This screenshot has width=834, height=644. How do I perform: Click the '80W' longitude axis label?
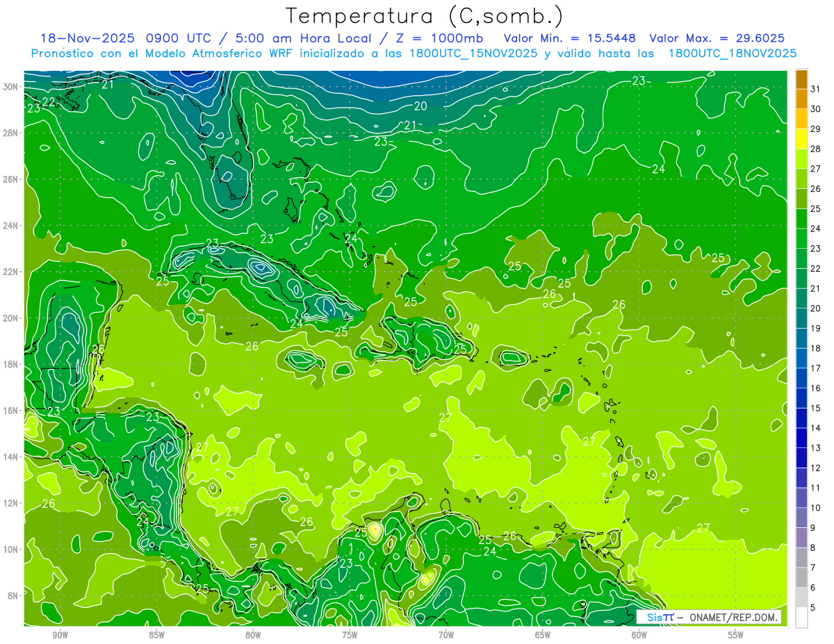[x=253, y=635]
